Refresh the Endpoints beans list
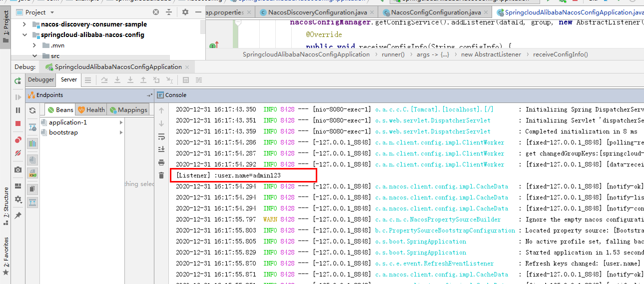 point(32,110)
